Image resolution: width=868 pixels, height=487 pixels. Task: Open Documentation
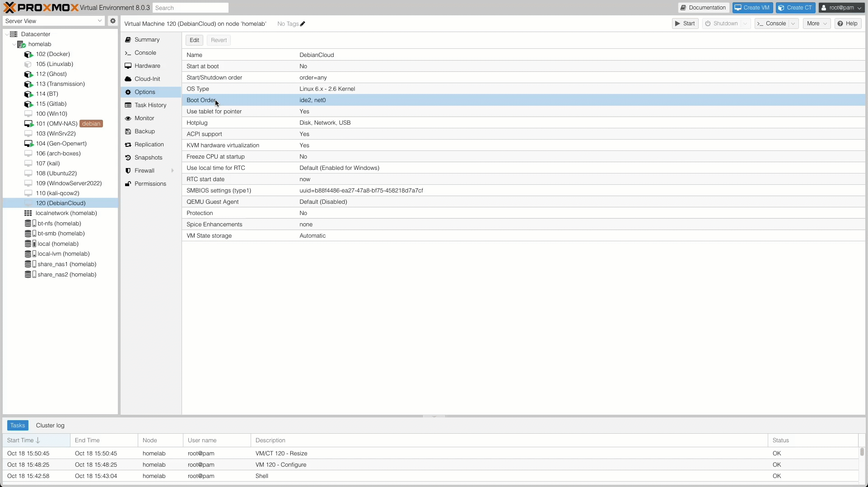[703, 8]
